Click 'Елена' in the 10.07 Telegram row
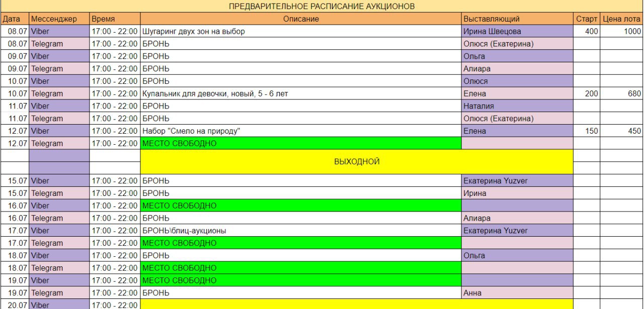Viewport: 644px width, 309px height. 517,93
